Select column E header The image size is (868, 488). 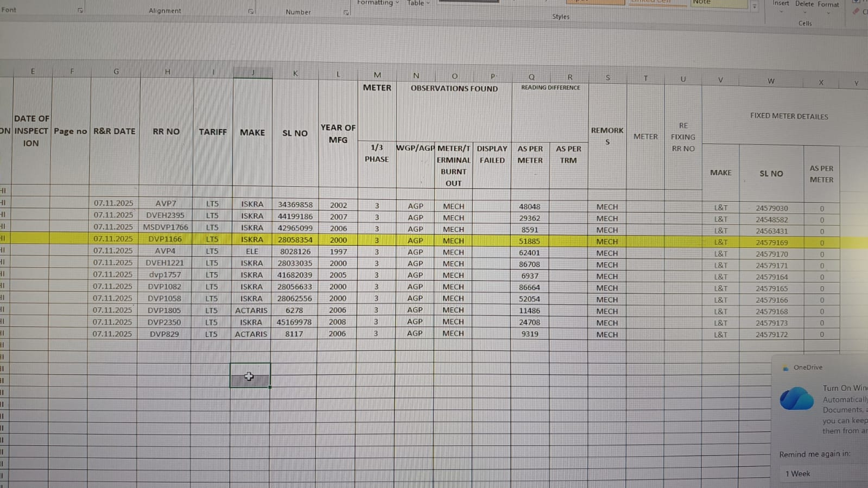(x=33, y=71)
